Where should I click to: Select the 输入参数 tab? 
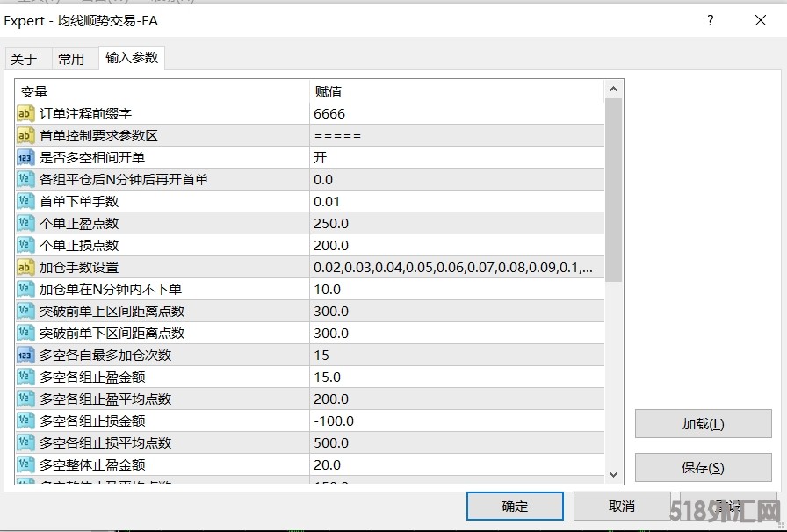[x=132, y=58]
